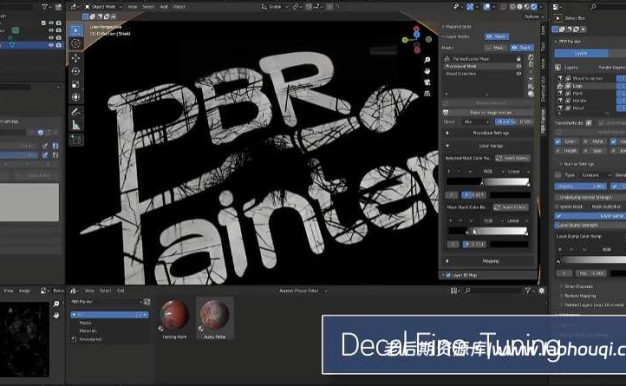Select the Select Box tool in viewport toolbar
This screenshot has width=626, height=386.
coord(75,30)
